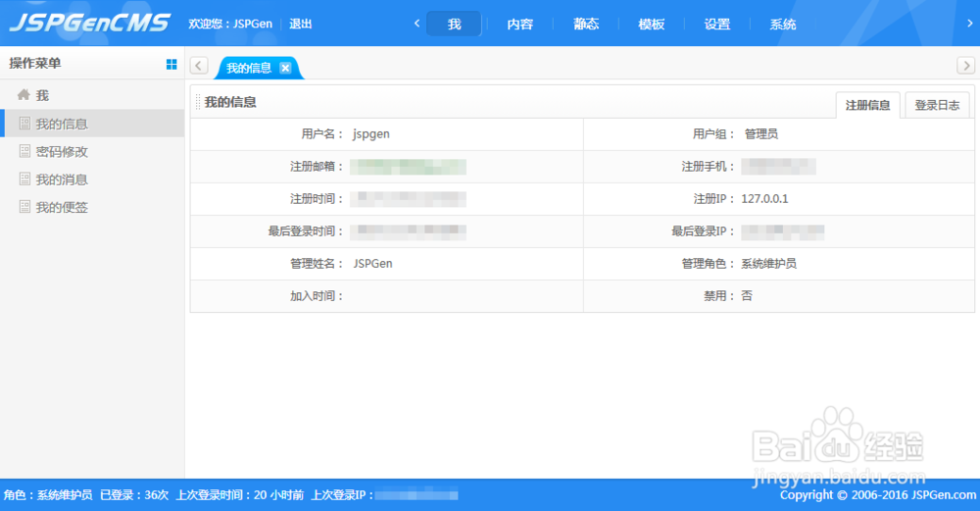Image resolution: width=980 pixels, height=511 pixels.
Task: Open the 内容 top navigation menu
Action: [x=520, y=24]
